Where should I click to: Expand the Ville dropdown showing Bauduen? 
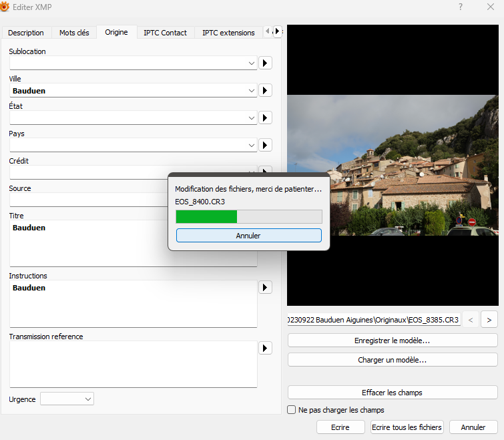(x=252, y=91)
